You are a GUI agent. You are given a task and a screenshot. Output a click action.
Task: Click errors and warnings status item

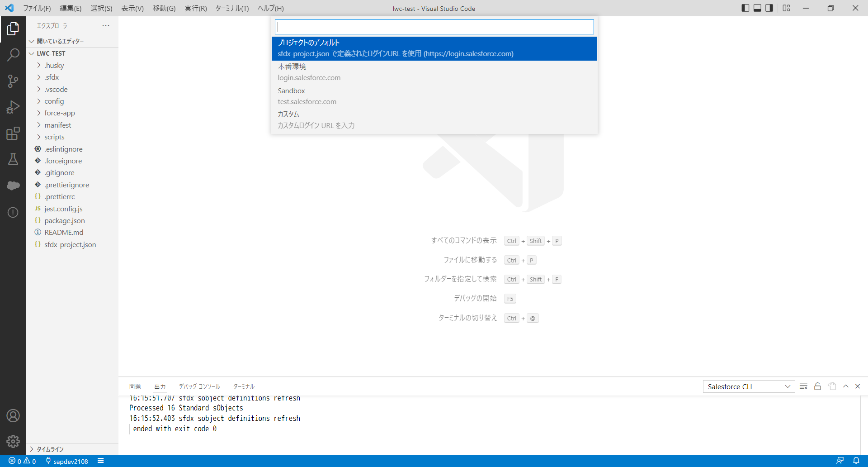point(22,461)
